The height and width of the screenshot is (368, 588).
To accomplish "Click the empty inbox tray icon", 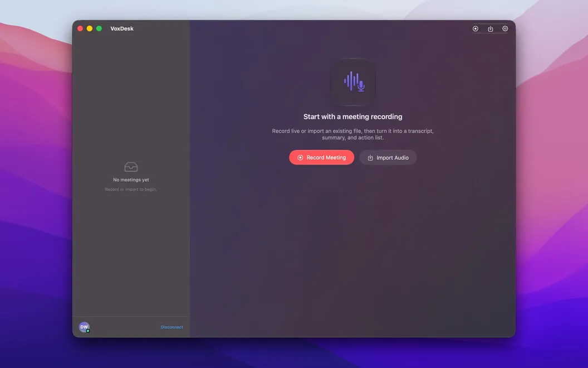I will click(x=131, y=167).
